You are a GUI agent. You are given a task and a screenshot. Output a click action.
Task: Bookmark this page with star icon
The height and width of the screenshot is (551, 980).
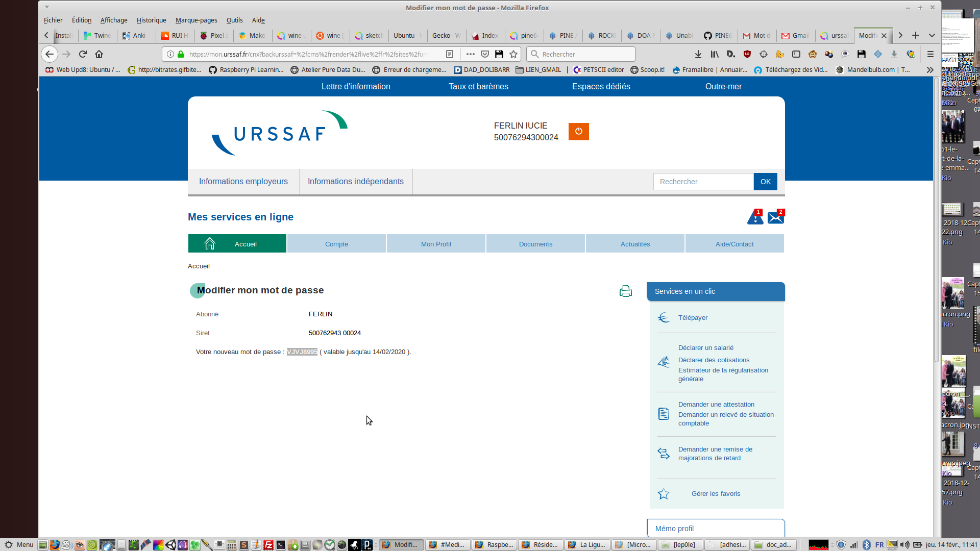(513, 54)
